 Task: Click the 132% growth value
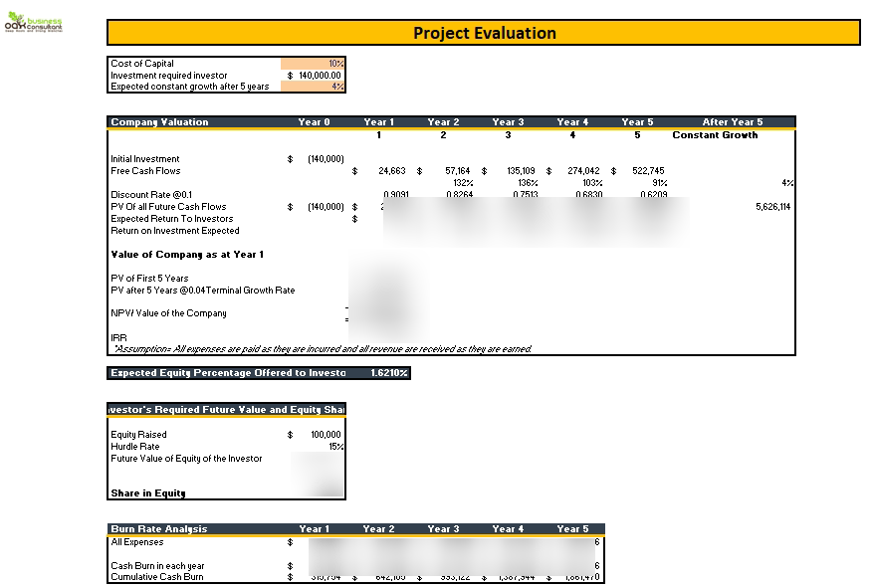coord(463,182)
